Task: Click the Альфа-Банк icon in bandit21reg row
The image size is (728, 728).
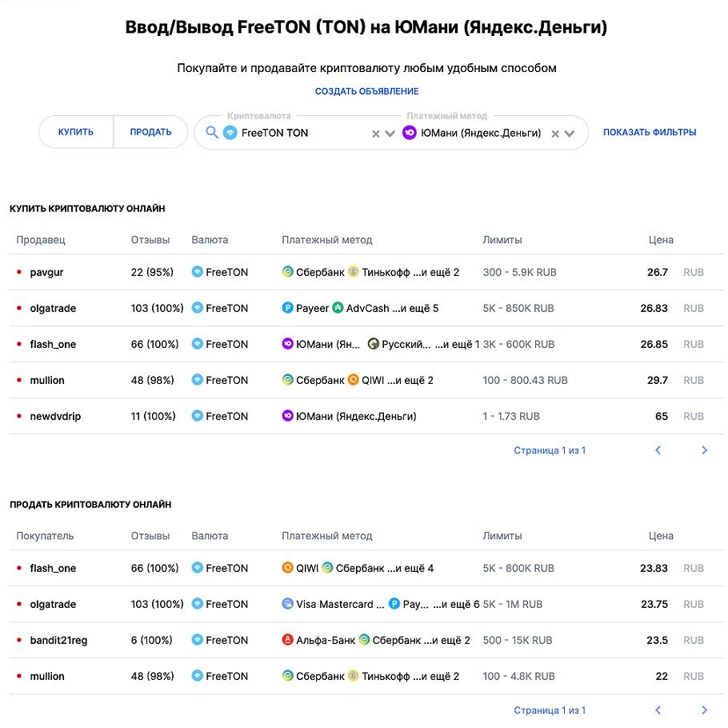Action: 287,640
